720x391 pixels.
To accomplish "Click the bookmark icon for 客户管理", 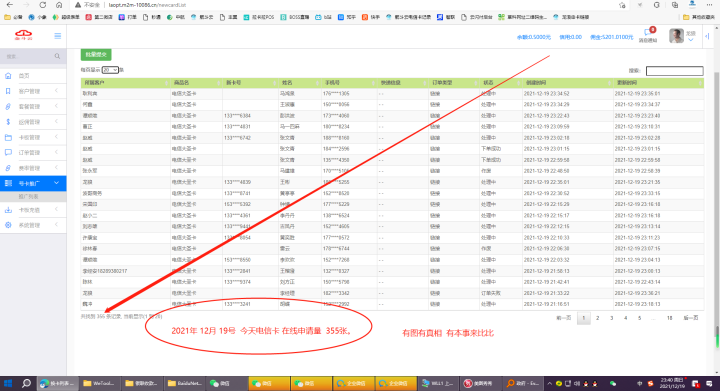I will (8, 91).
